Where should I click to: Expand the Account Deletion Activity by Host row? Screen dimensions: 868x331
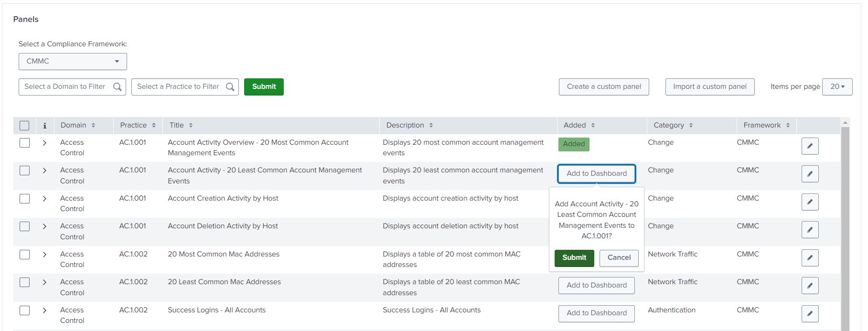[x=44, y=226]
